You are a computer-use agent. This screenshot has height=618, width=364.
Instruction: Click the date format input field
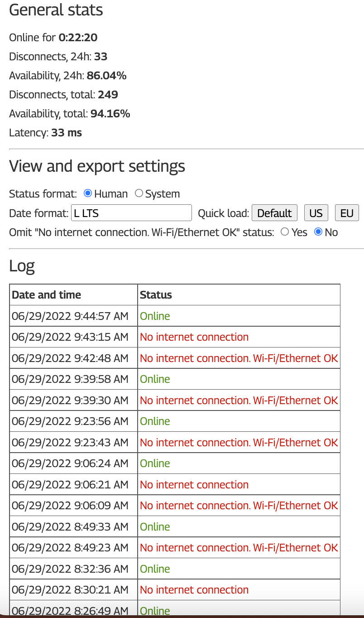pyautogui.click(x=131, y=212)
